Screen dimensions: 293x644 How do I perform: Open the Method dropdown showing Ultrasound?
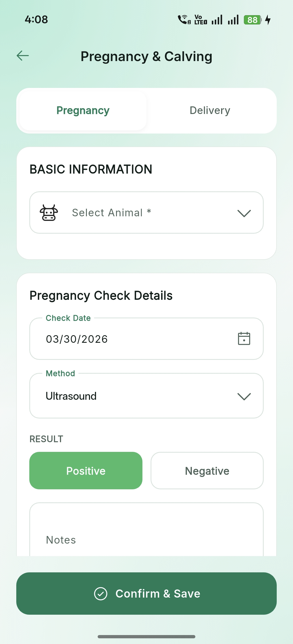(146, 396)
